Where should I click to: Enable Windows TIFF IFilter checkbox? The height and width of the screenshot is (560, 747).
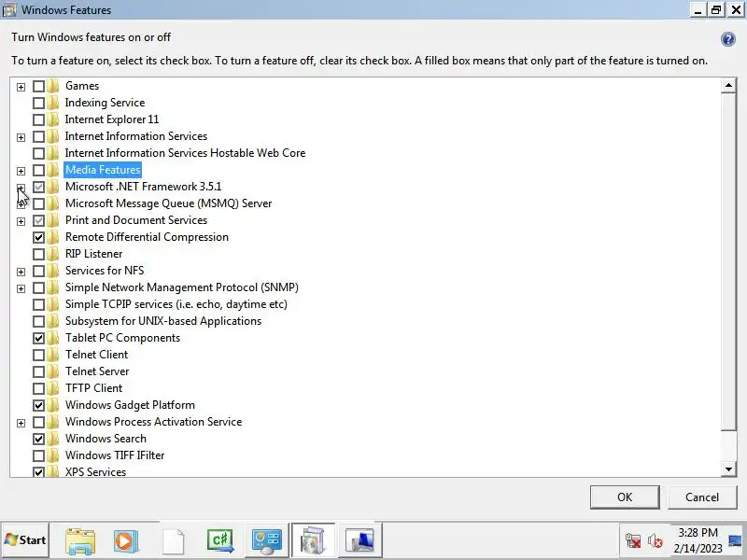click(38, 455)
